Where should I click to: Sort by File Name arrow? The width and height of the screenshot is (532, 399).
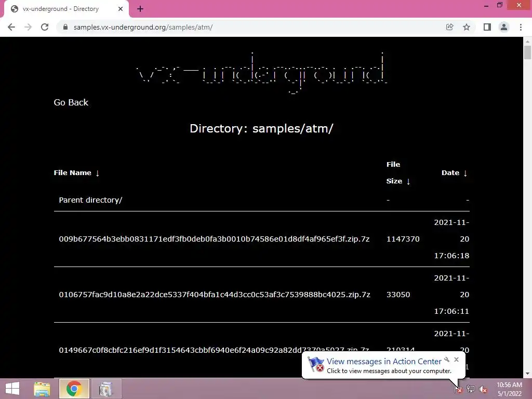click(x=97, y=173)
